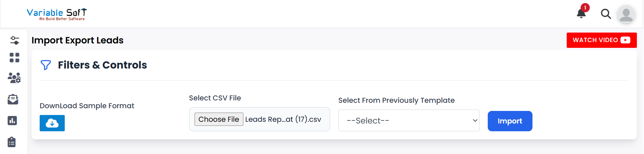Screen dimensions: 644x154
Task: Open the bar chart reports icon
Action: pos(13,120)
